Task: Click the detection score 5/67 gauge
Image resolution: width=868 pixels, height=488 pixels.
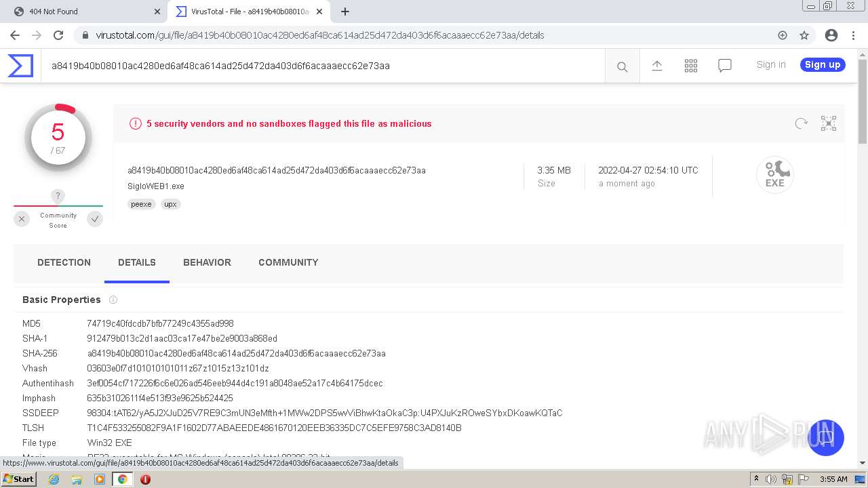Action: click(x=58, y=138)
